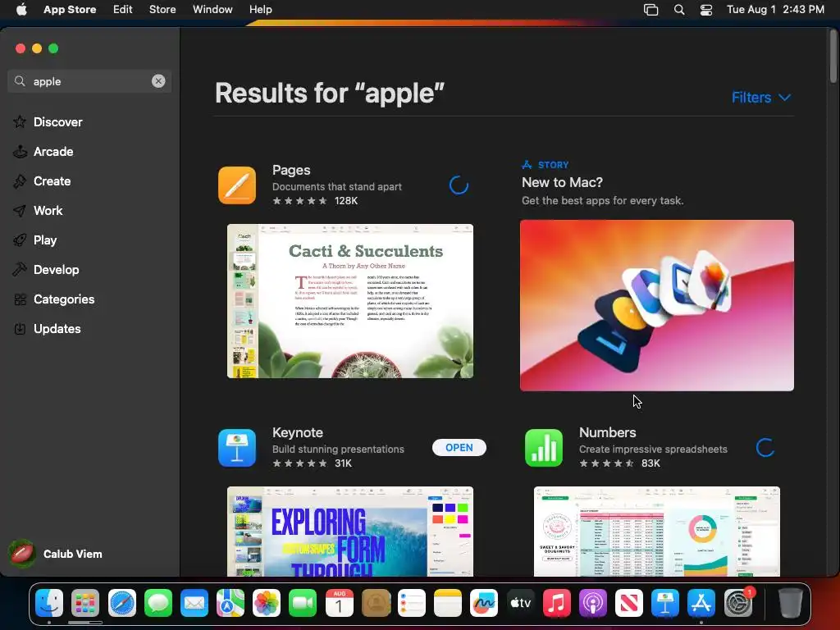Image resolution: width=840 pixels, height=630 pixels.
Task: Click the Numbers rating count 83K
Action: pyautogui.click(x=651, y=463)
